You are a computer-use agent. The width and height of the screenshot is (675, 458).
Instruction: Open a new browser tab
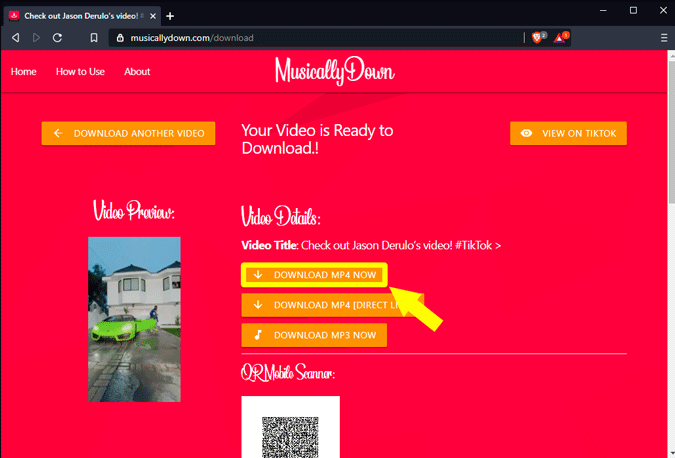(170, 16)
